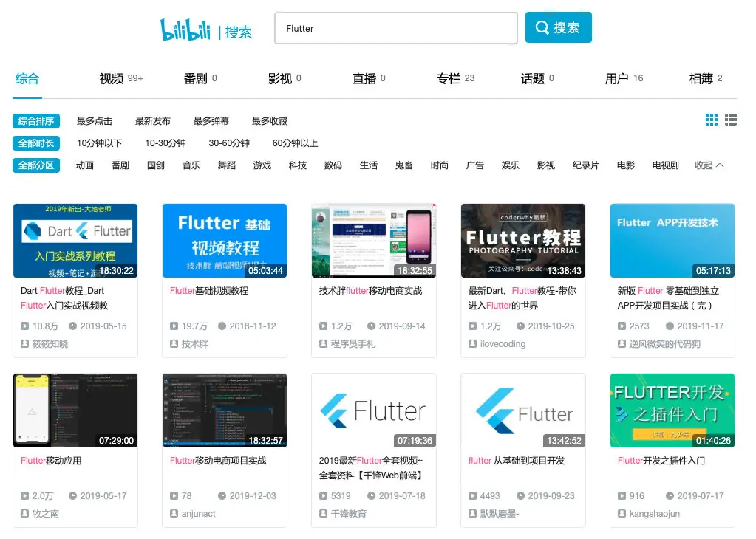This screenshot has width=756, height=539.
Task: Open the 影视 tab
Action: pyautogui.click(x=285, y=78)
